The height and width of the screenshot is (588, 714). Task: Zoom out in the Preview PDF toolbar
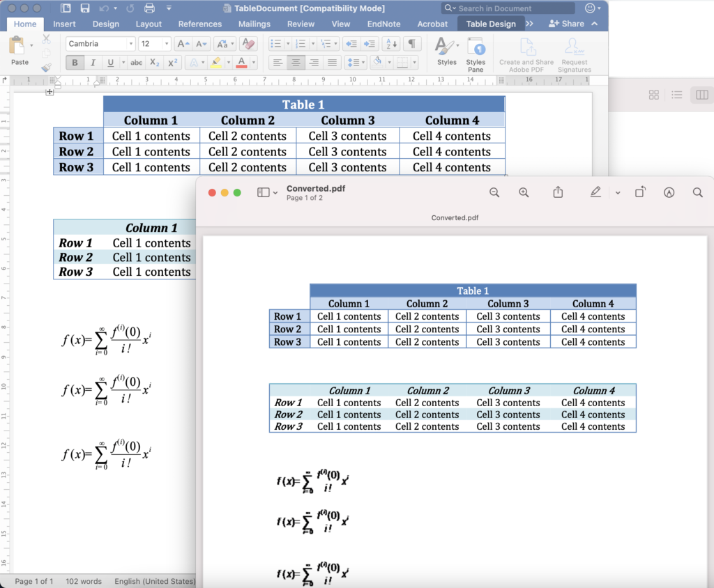(494, 193)
